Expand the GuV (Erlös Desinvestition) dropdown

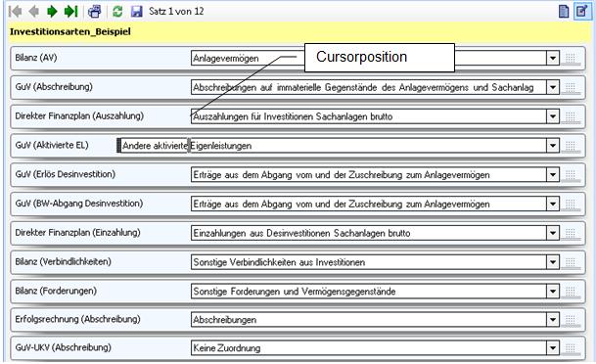point(553,175)
